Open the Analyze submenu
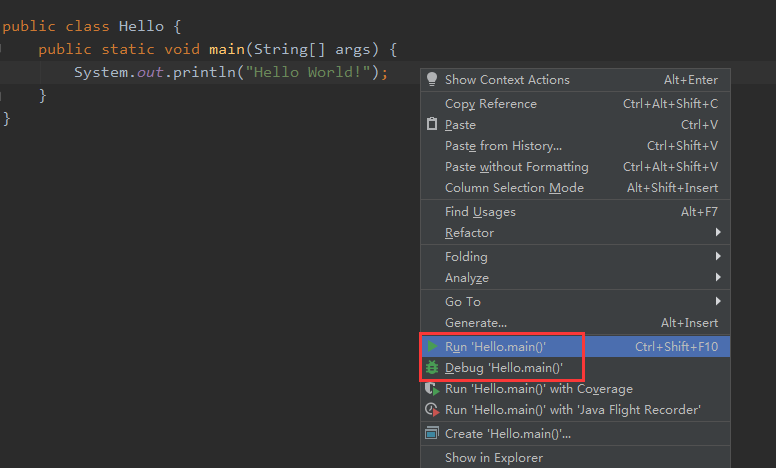 575,278
